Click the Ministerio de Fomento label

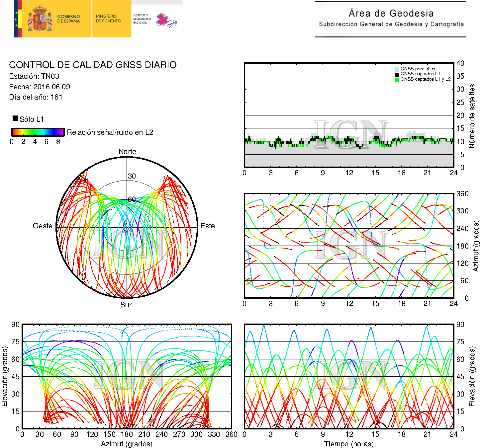tap(108, 19)
